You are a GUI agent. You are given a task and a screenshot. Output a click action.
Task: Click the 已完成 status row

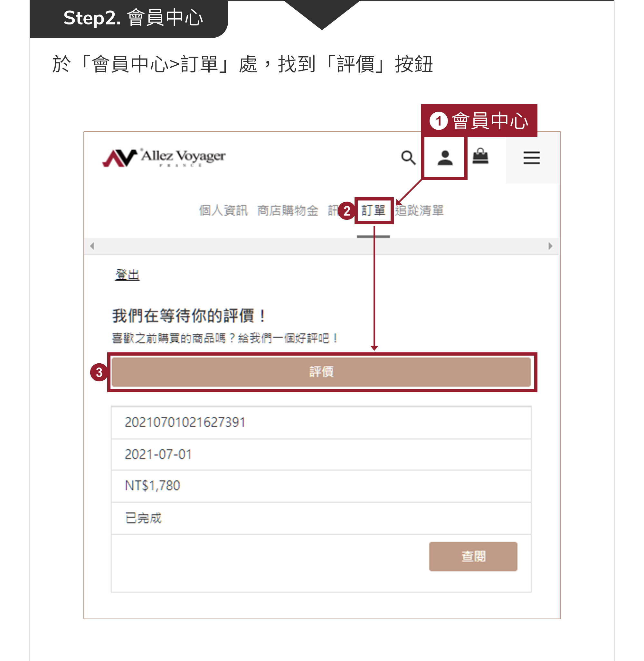pos(321,518)
